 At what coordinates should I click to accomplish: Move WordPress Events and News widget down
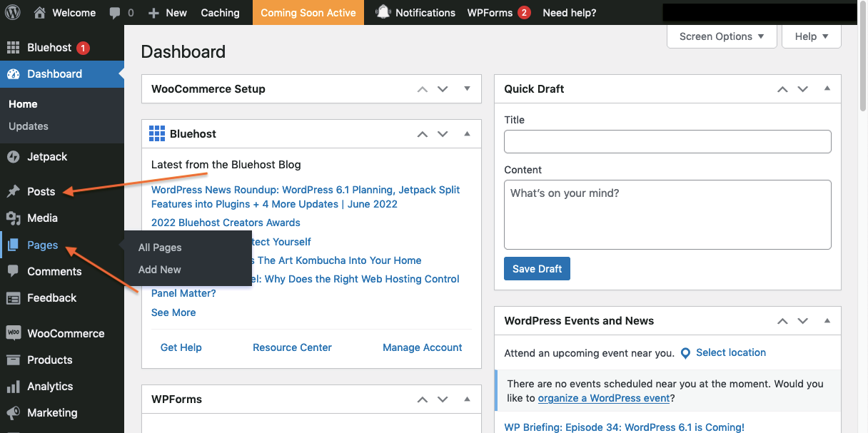803,321
